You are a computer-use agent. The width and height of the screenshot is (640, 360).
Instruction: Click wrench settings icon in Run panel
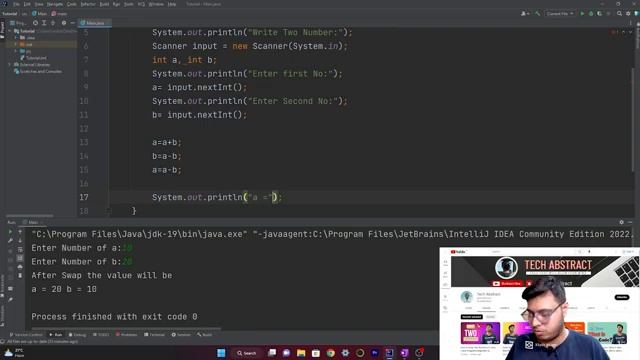(x=11, y=241)
